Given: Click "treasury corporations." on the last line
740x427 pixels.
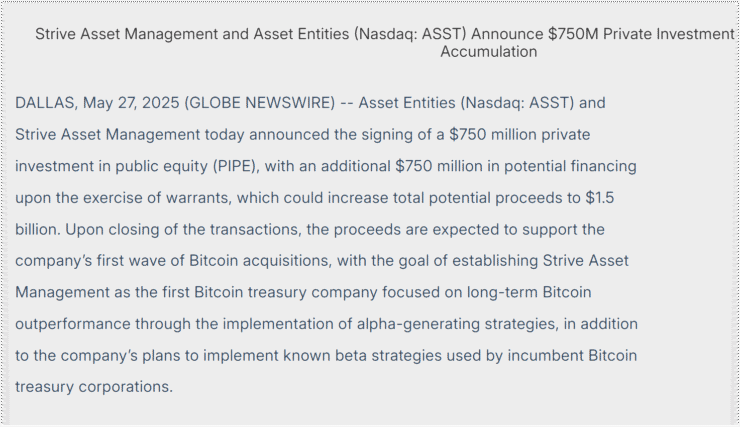Looking at the screenshot, I should pos(94,387).
